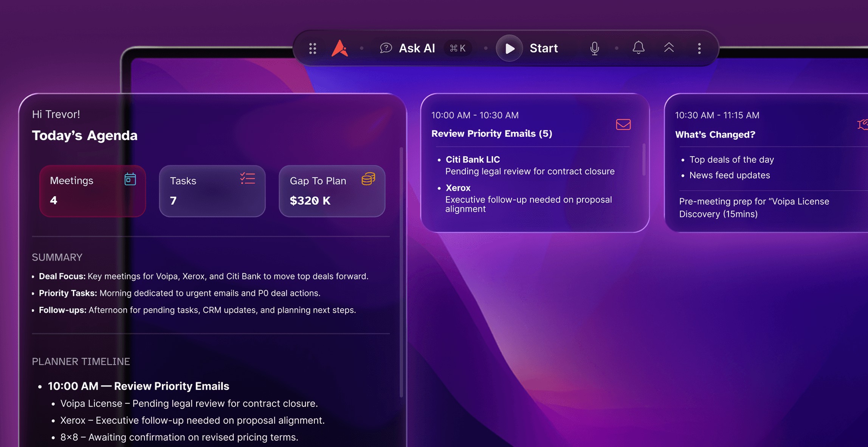Open Ask AI chat
This screenshot has height=447, width=868.
pyautogui.click(x=408, y=48)
